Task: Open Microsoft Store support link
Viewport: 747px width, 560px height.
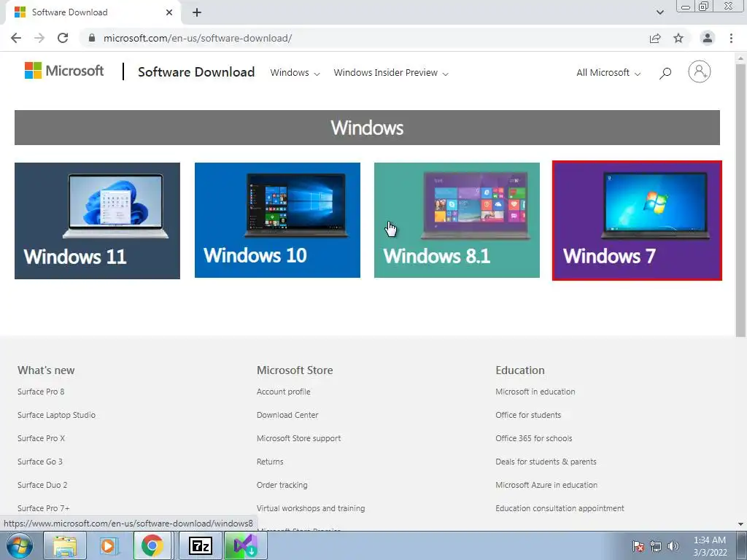Action: [x=298, y=438]
